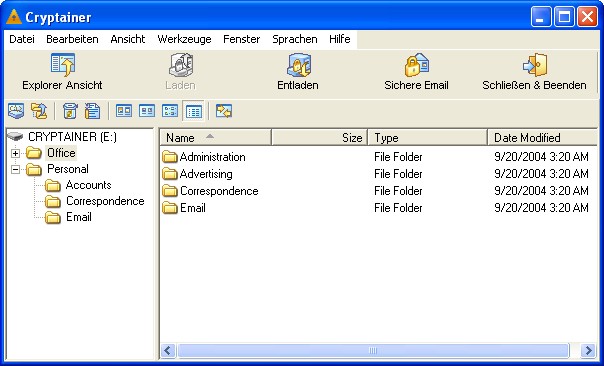Select the Office tree label
The image size is (604, 366).
pyautogui.click(x=61, y=153)
